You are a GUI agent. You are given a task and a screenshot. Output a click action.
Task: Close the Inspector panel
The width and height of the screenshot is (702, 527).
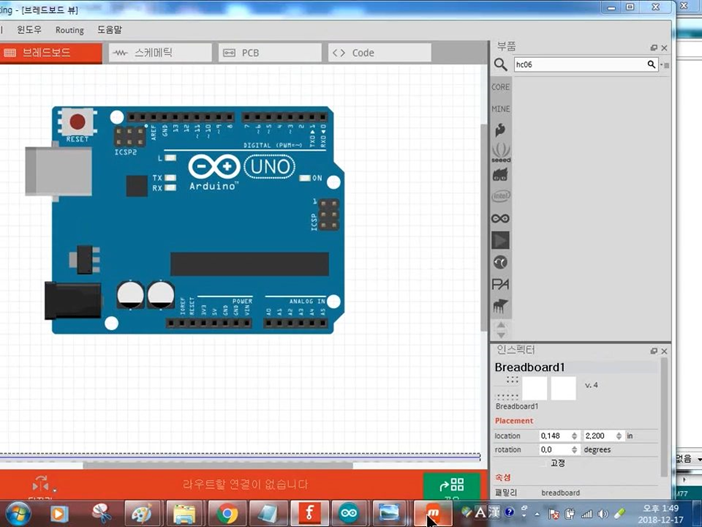pos(664,351)
